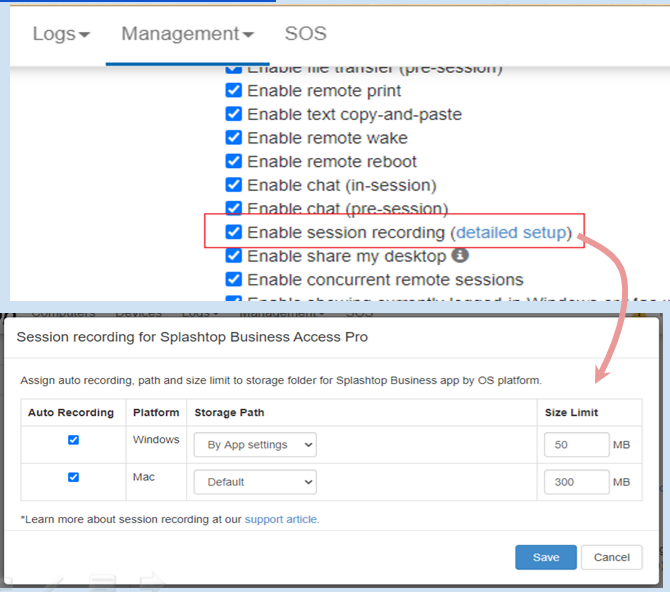Click the info icon beside share my desktop
Screen dimensions: 670x592
[x=461, y=256]
